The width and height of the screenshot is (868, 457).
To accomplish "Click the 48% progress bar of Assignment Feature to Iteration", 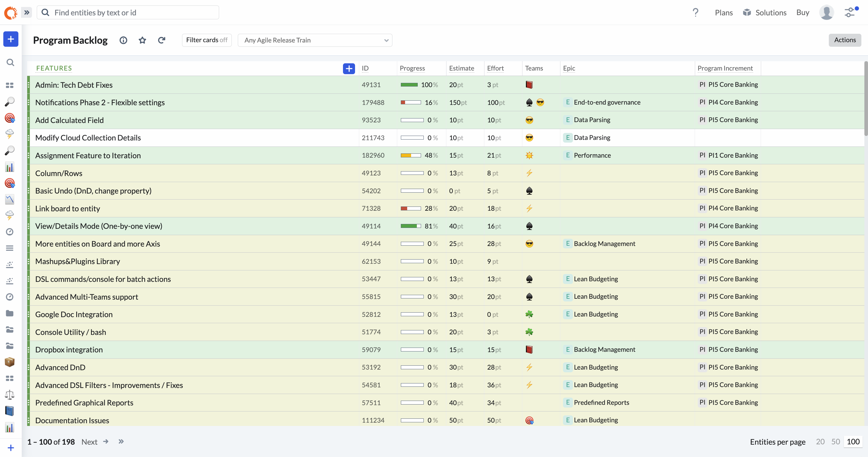I will pos(410,156).
